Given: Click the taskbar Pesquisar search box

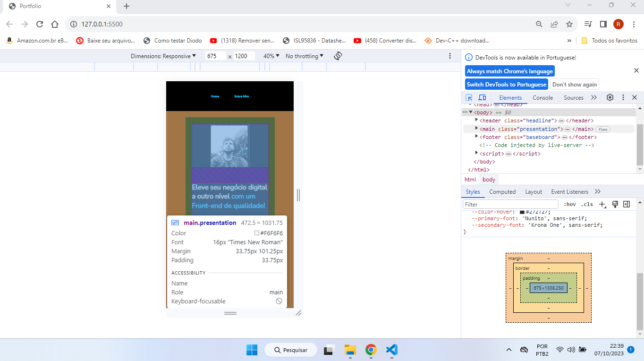Looking at the screenshot, I should click(x=290, y=350).
